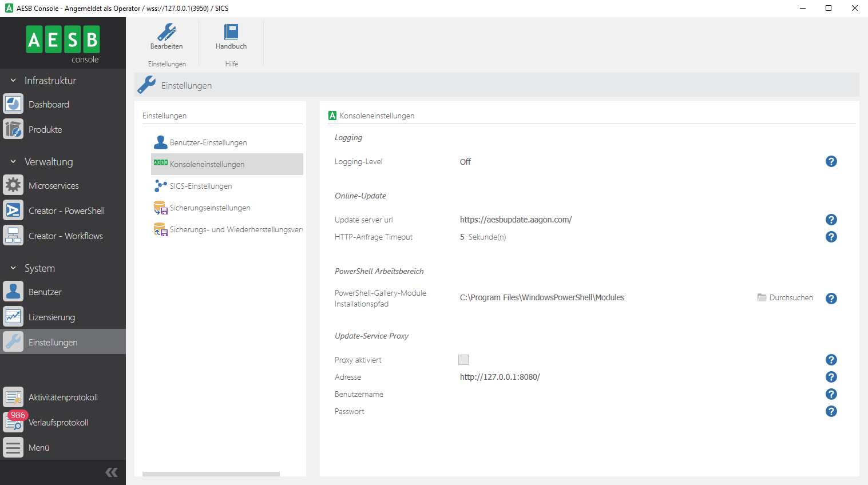
Task: Click Durchsuchen to browse module path
Action: pyautogui.click(x=785, y=297)
